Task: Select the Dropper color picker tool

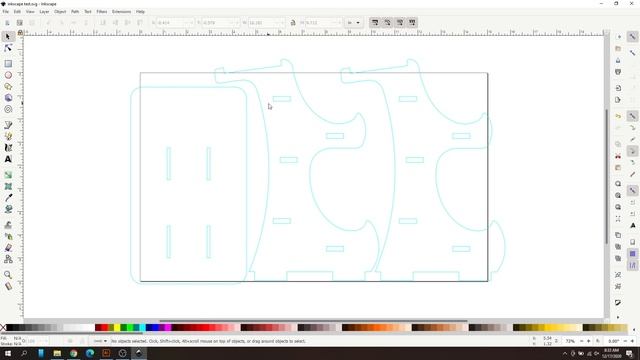Action: [8, 198]
